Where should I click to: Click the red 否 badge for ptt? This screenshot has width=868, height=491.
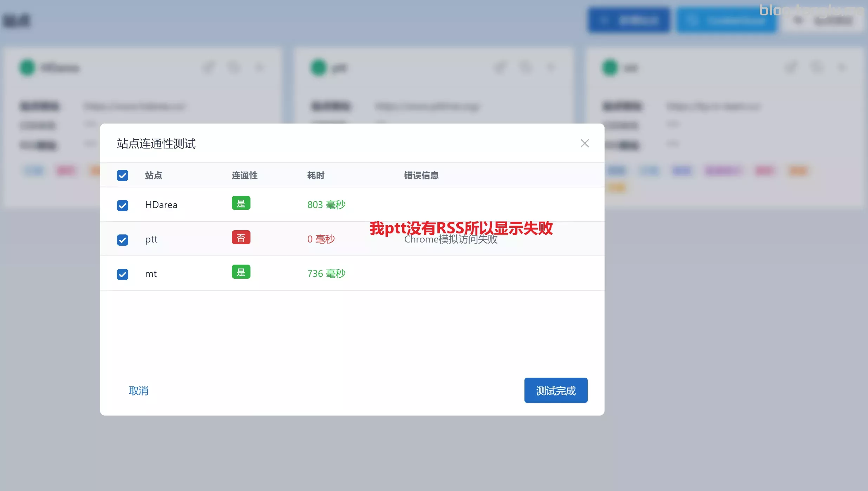tap(241, 238)
